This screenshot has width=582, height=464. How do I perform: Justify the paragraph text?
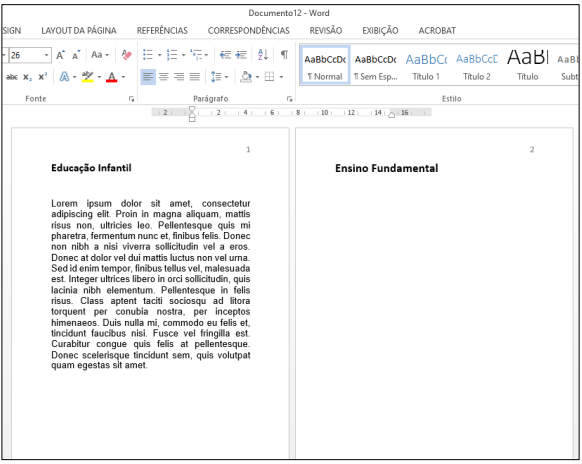[195, 77]
